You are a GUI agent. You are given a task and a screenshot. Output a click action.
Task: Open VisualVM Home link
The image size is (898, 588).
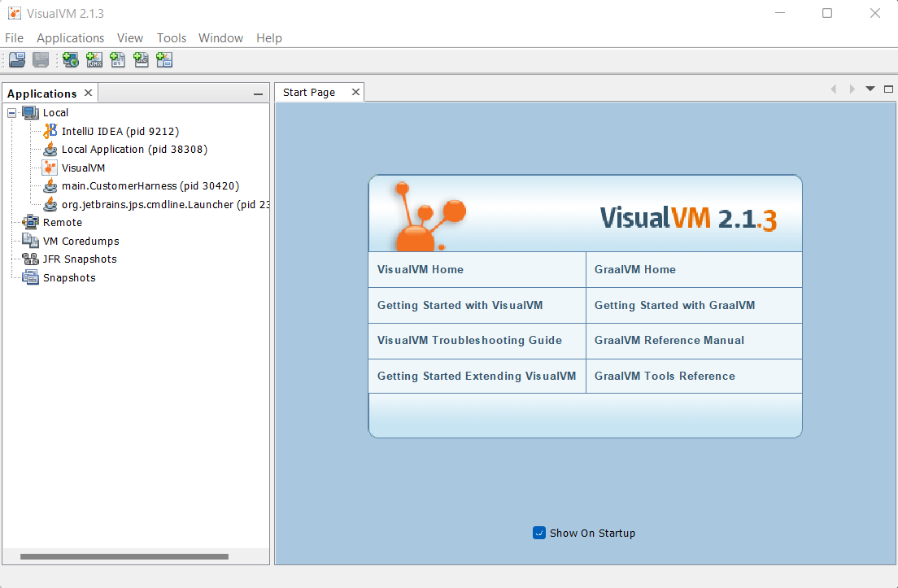pyautogui.click(x=421, y=270)
